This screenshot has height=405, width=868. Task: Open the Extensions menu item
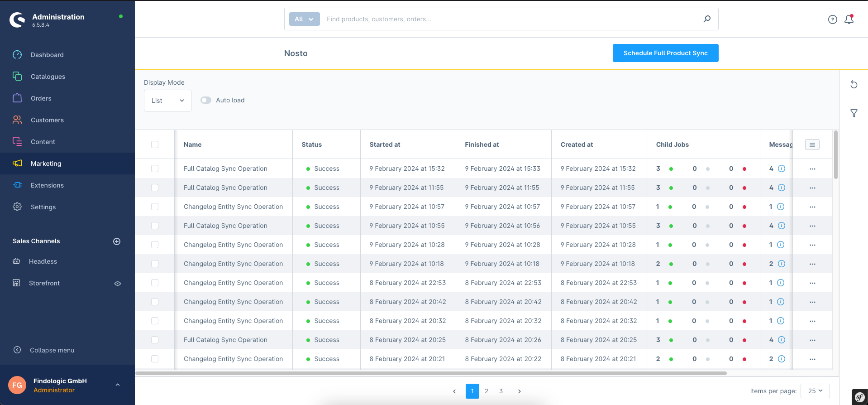[x=67, y=185]
